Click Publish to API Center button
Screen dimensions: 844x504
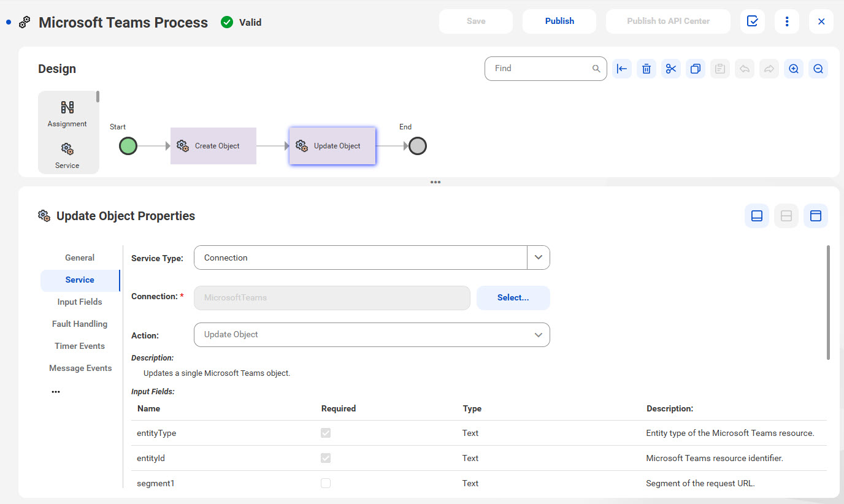(x=669, y=21)
